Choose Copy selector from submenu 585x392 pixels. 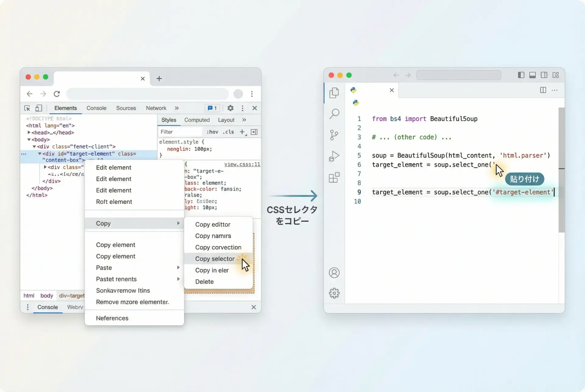(x=215, y=259)
